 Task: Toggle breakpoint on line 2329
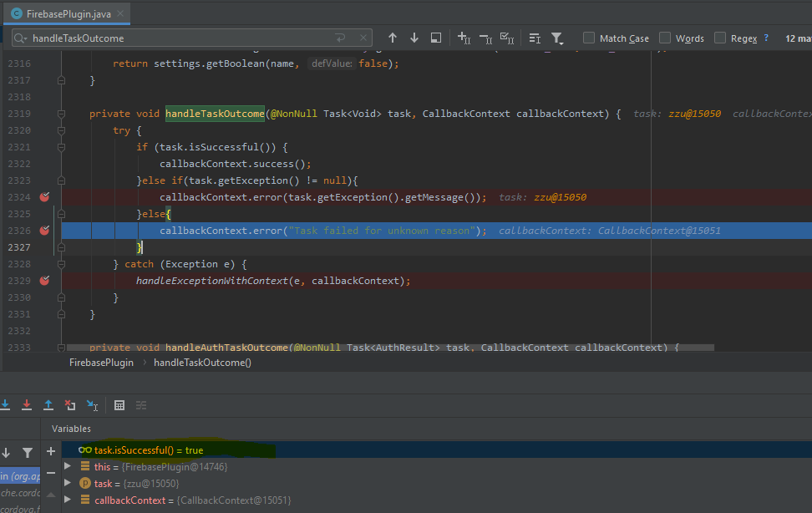click(x=44, y=281)
